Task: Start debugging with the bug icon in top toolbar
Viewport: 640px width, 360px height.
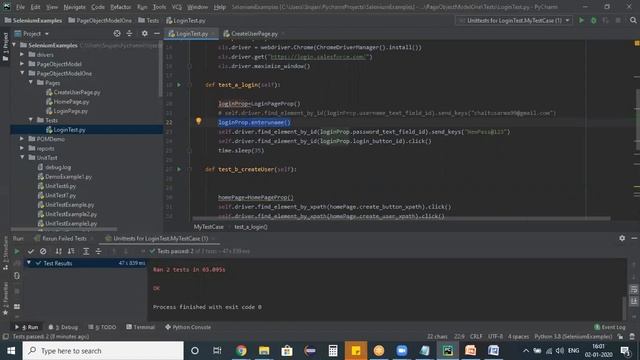Action: pyautogui.click(x=593, y=20)
